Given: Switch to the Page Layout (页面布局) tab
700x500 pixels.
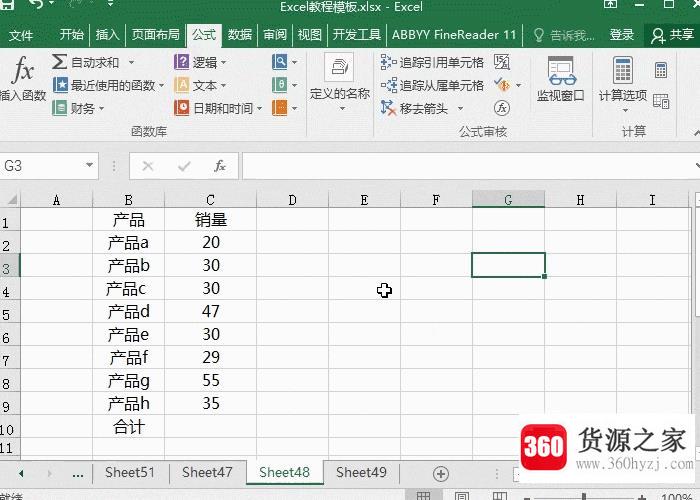Looking at the screenshot, I should pyautogui.click(x=155, y=35).
